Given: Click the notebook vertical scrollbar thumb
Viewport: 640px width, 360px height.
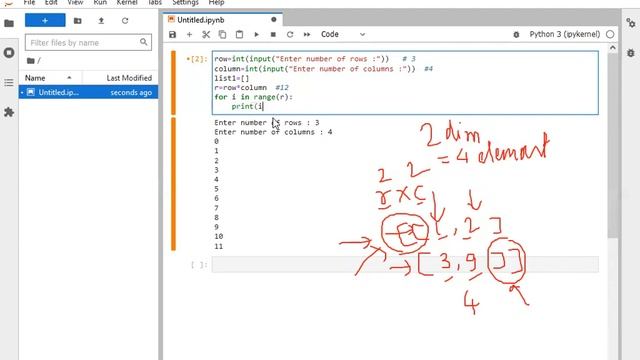Looking at the screenshot, I should click(x=612, y=145).
